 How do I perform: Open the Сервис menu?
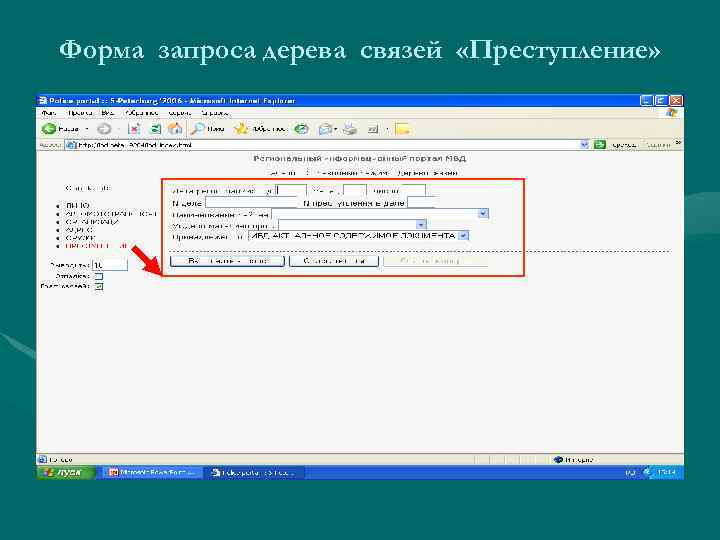coord(180,113)
